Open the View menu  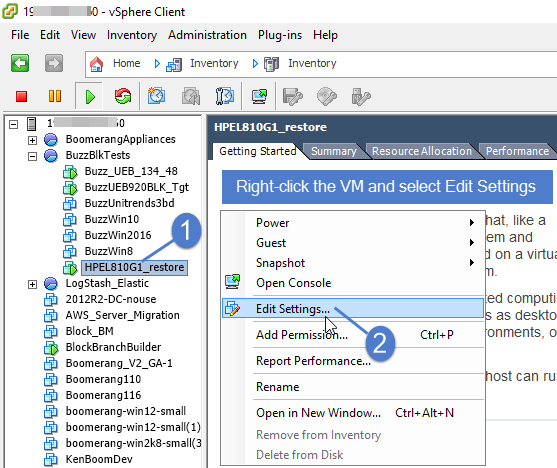83,35
